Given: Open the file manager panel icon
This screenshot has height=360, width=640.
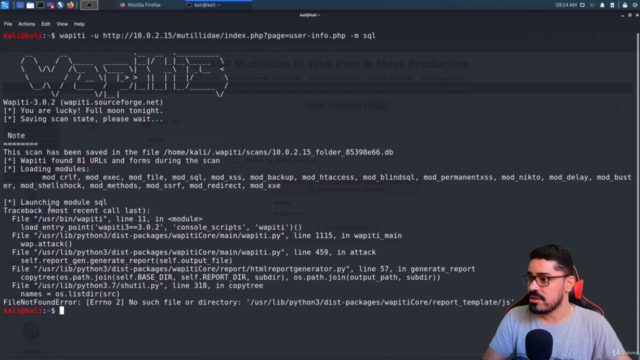Looking at the screenshot, I should (30, 5).
